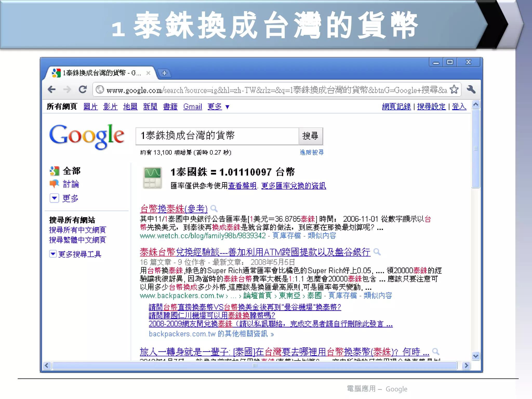The height and width of the screenshot is (399, 532).
Task: Open backpackers.com.tw 的其他相關資訊 link
Action: (211, 334)
